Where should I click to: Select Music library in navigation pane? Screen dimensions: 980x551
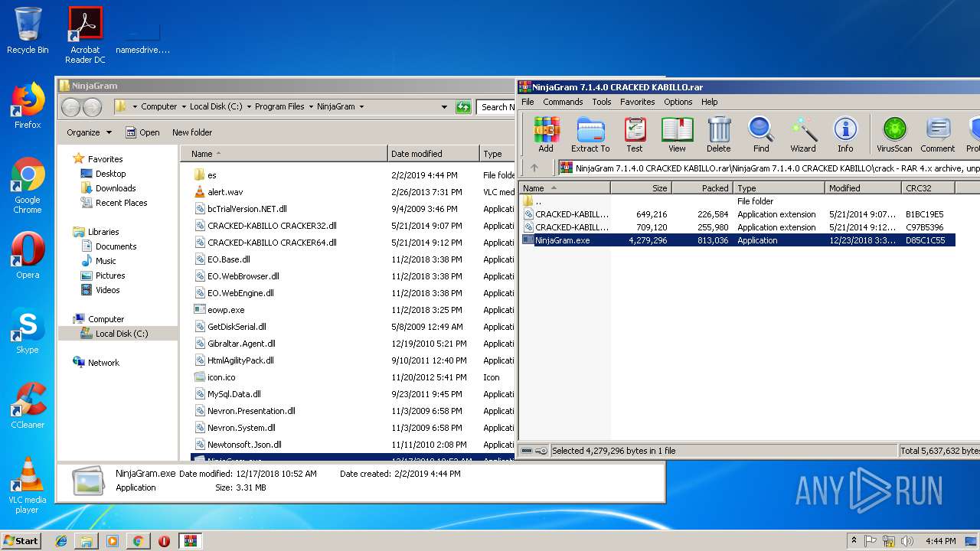point(106,261)
